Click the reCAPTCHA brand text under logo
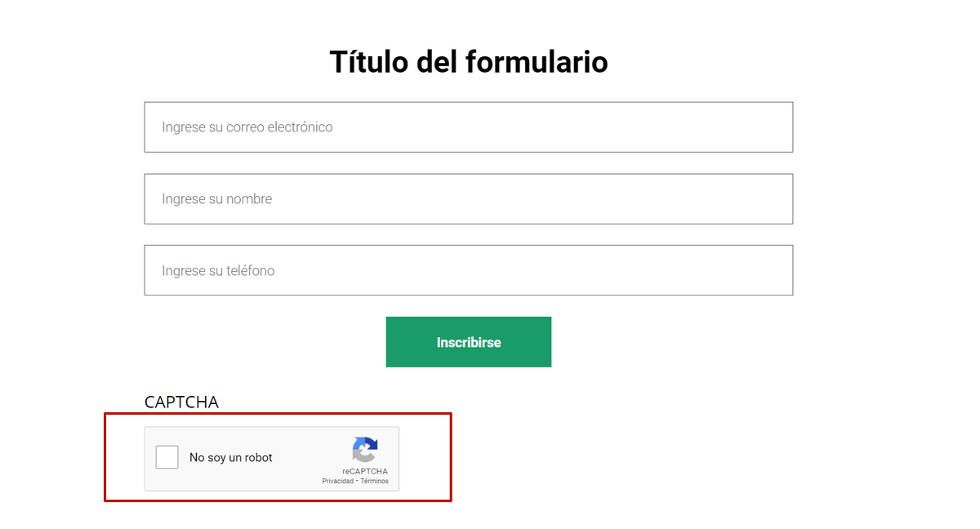The height and width of the screenshot is (529, 980). (x=365, y=472)
